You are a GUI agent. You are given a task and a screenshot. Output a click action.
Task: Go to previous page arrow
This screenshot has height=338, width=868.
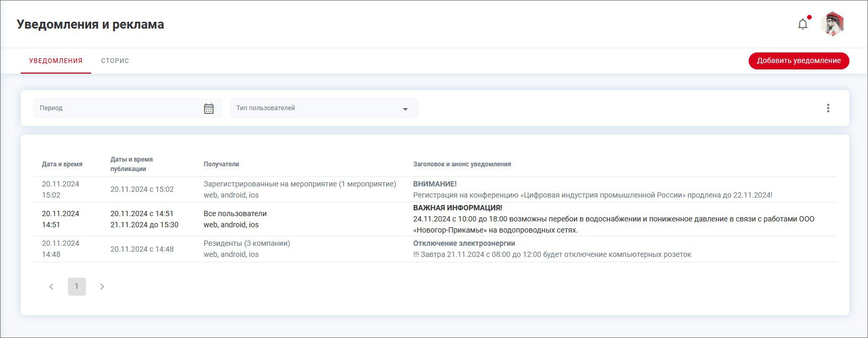pos(51,287)
